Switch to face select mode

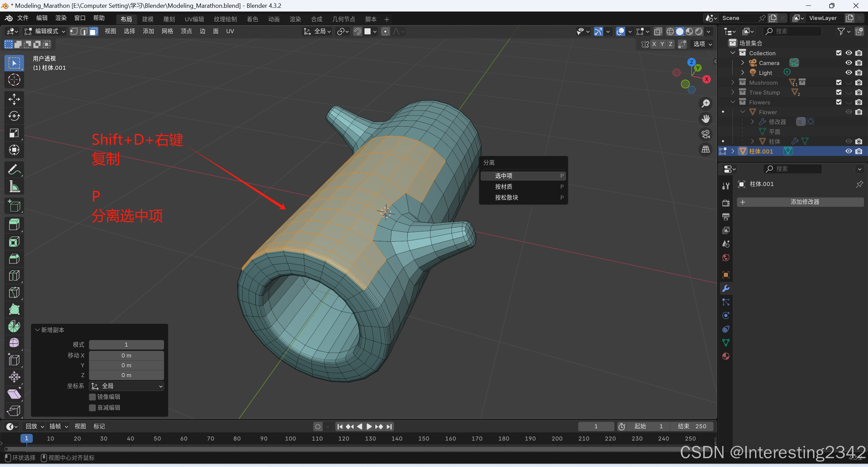click(94, 32)
